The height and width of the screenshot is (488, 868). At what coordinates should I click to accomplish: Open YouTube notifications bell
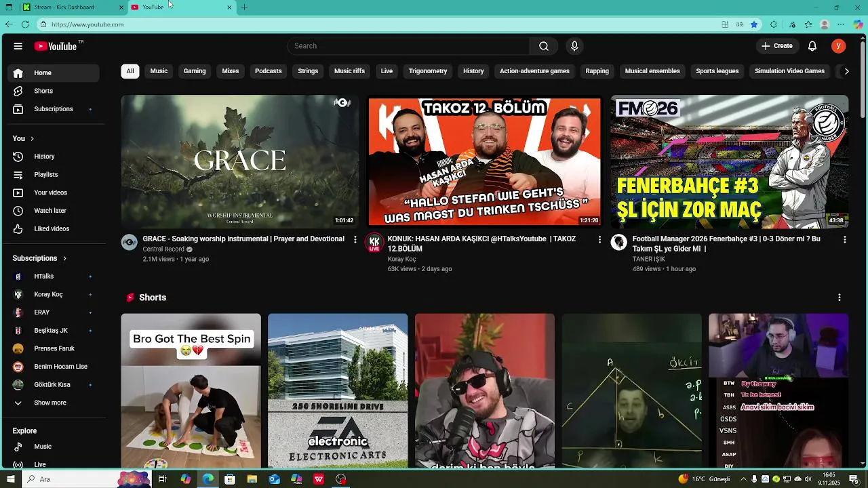[x=812, y=46]
